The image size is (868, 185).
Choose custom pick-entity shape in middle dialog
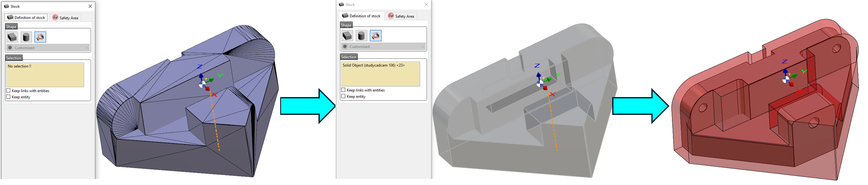click(375, 35)
